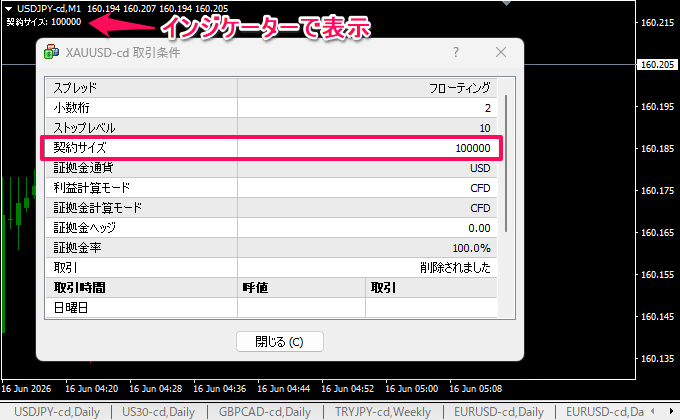Select the 契約サイズ row label
The width and height of the screenshot is (680, 420).
click(x=80, y=148)
